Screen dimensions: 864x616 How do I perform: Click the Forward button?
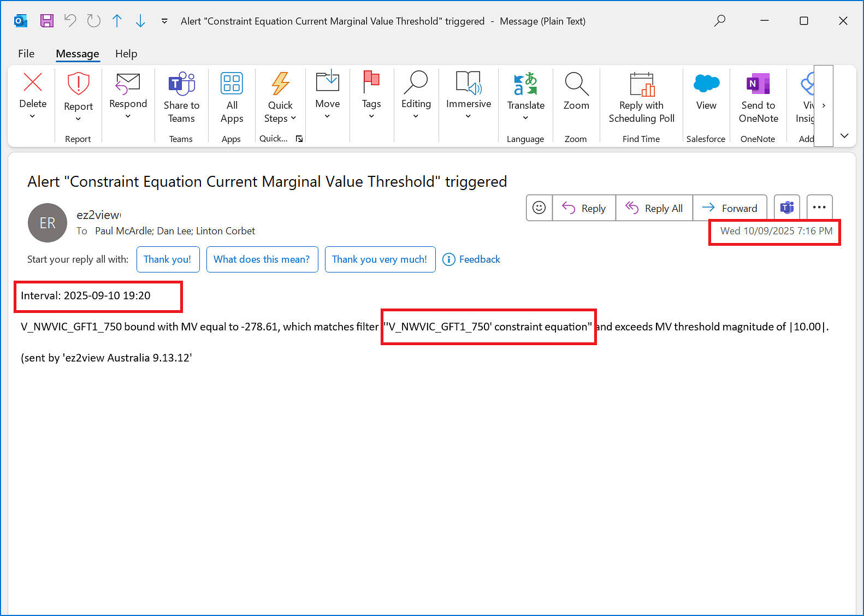pyautogui.click(x=730, y=208)
